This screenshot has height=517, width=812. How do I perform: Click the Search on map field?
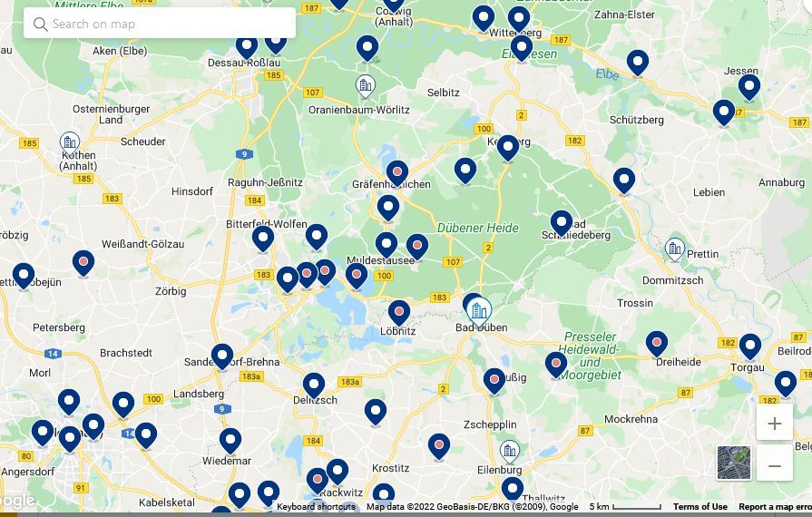tap(160, 24)
